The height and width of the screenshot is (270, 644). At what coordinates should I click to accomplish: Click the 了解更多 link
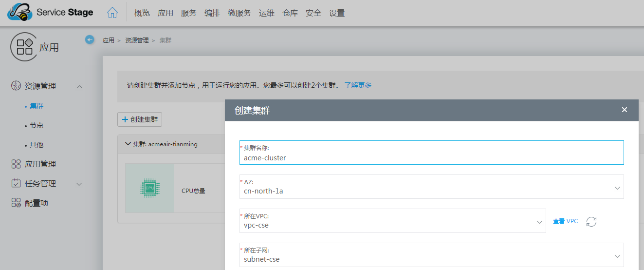point(358,85)
